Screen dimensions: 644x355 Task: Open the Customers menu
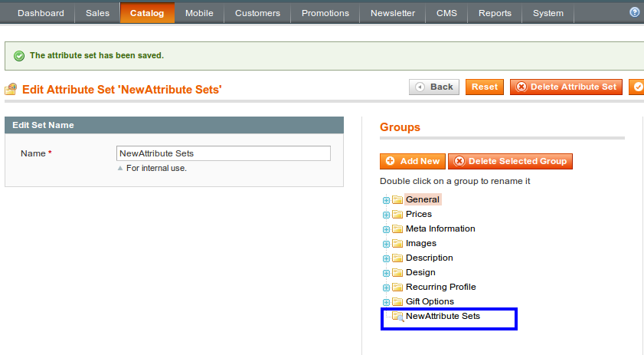pyautogui.click(x=257, y=13)
